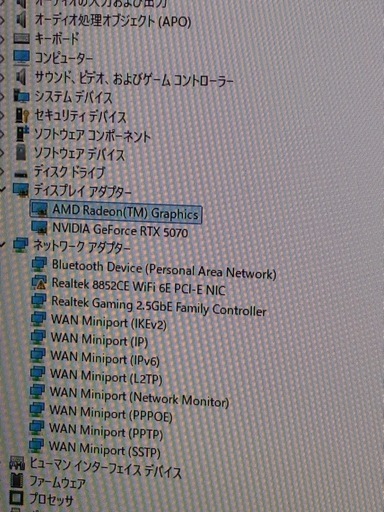Screen dimensions: 384x512
Task: Select the ディスク ドライブ category label
Action: (69, 172)
